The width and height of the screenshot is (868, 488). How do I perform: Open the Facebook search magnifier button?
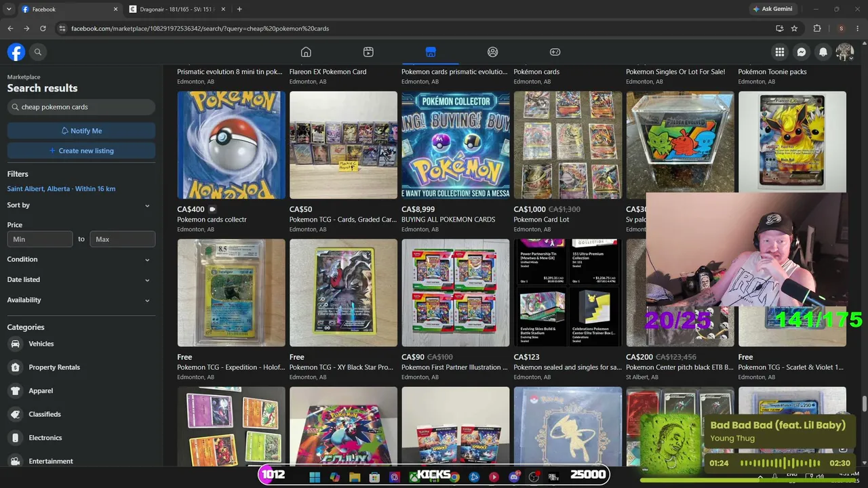(38, 52)
